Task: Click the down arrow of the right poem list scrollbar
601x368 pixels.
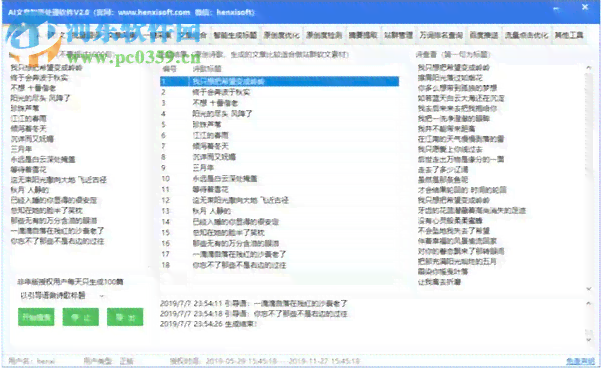Action: click(589, 289)
